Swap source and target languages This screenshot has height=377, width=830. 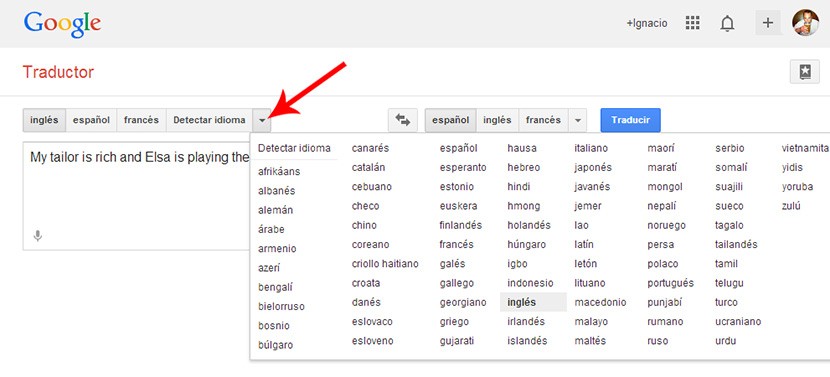[x=403, y=120]
